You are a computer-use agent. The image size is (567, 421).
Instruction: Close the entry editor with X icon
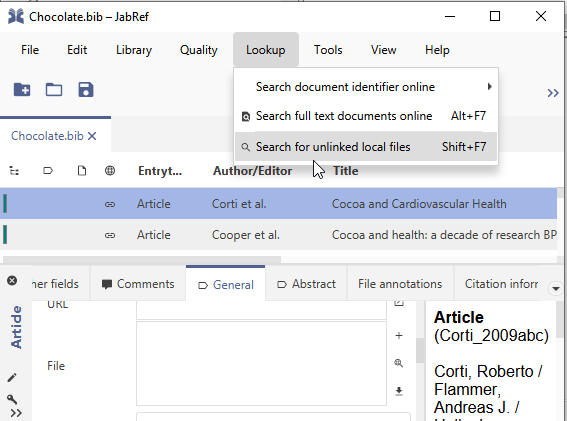[x=12, y=281]
